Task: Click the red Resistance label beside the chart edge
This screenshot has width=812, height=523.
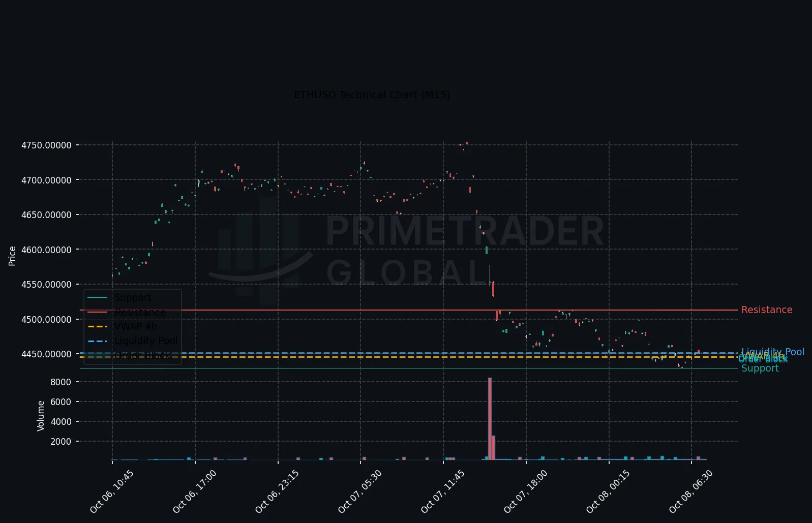Action: point(767,310)
